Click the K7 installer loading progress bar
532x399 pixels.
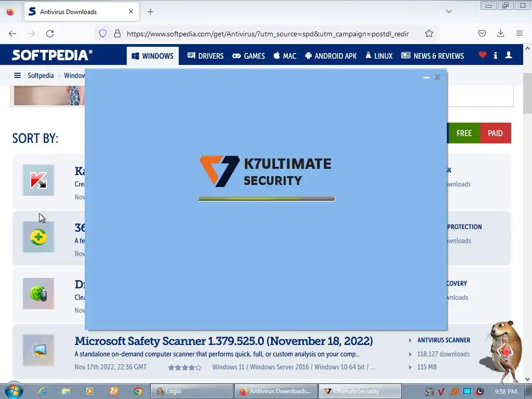point(267,199)
